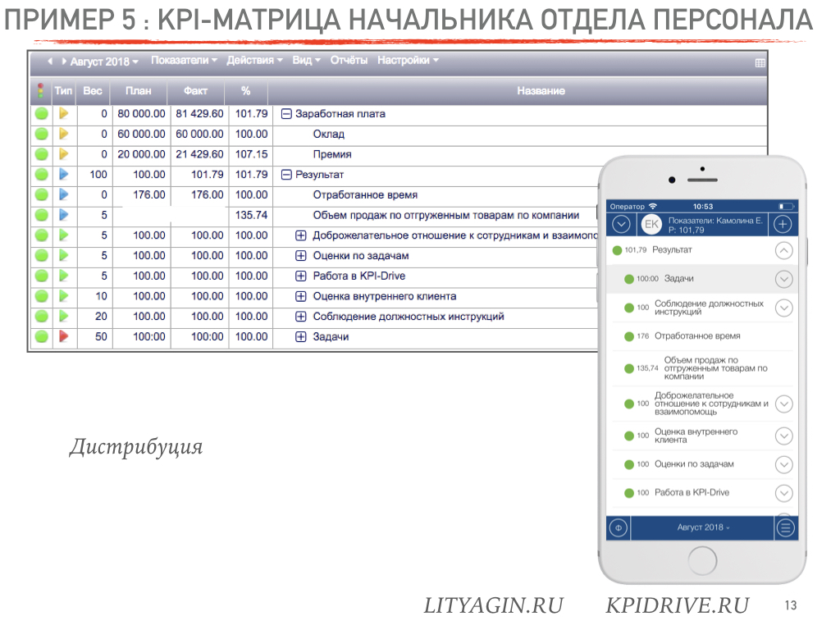Tap the plus add button on phone

[x=783, y=224]
